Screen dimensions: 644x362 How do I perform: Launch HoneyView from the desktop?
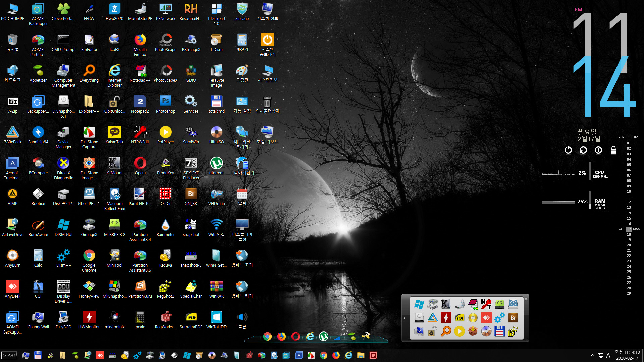pyautogui.click(x=89, y=289)
